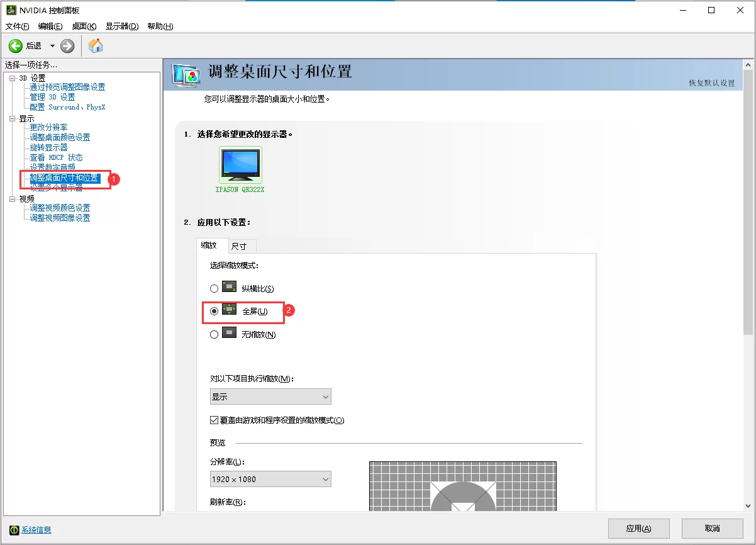This screenshot has width=756, height=545.
Task: Click the grayed forward navigation arrow
Action: click(x=67, y=45)
